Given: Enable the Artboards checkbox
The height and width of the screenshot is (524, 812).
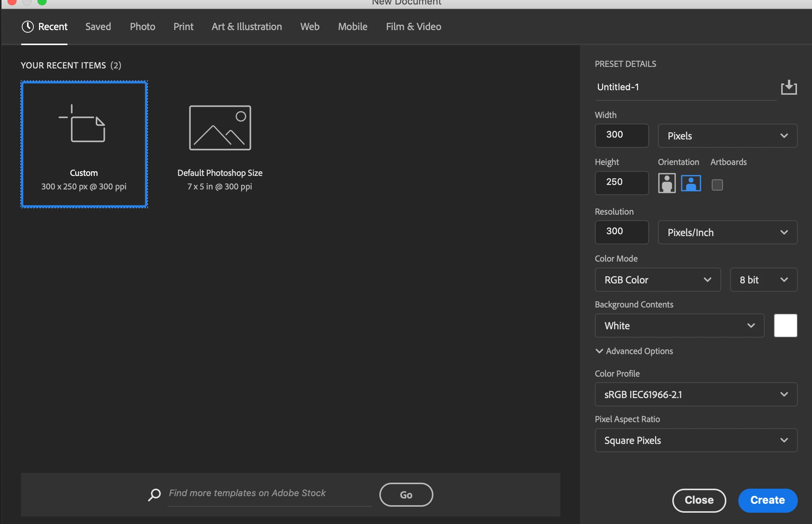Looking at the screenshot, I should (x=717, y=185).
